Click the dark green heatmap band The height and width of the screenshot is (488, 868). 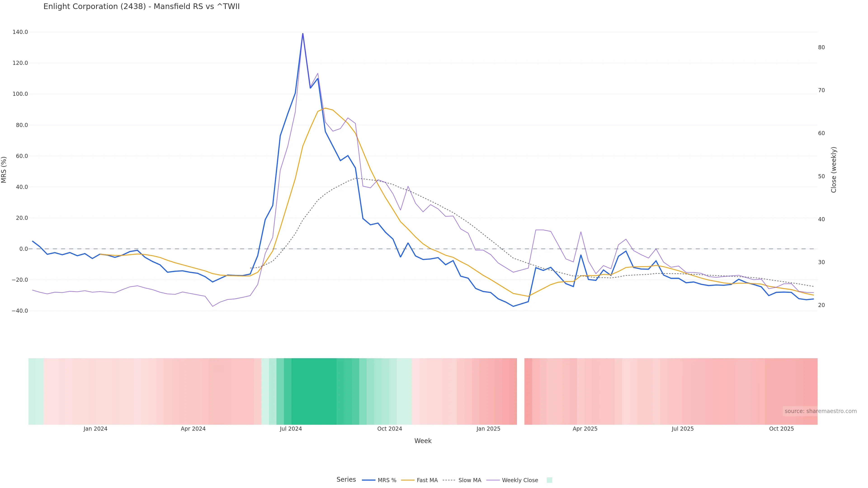314,391
